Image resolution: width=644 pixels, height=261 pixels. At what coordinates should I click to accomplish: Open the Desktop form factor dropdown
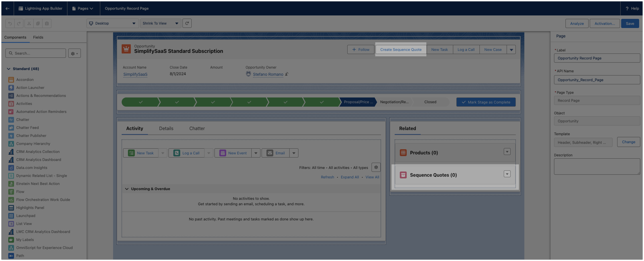(x=113, y=23)
